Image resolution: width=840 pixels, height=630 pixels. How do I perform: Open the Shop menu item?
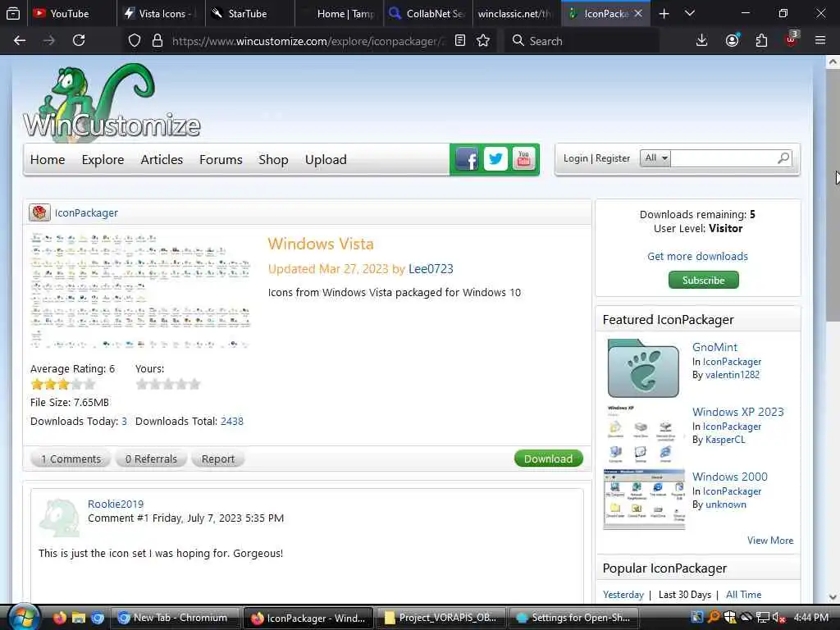[x=273, y=160]
